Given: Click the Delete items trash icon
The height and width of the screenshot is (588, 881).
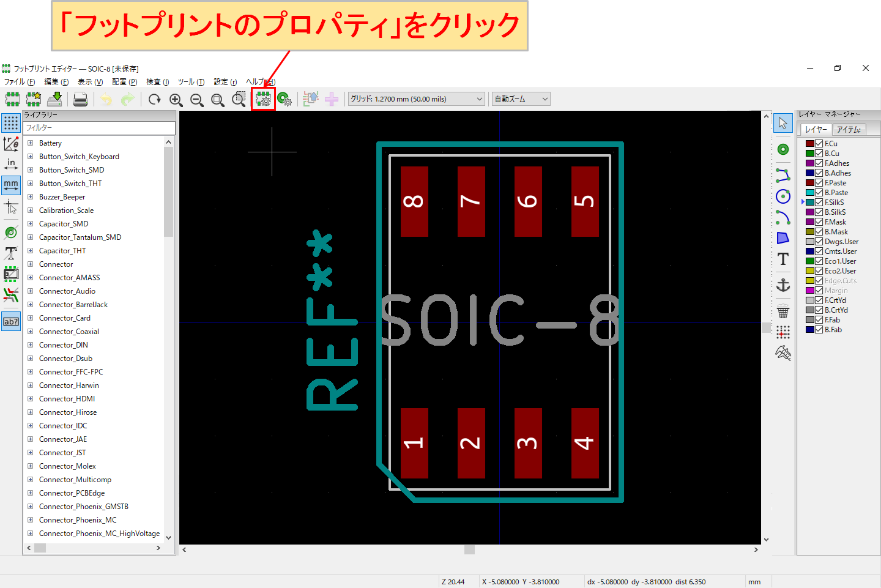Looking at the screenshot, I should pos(784,311).
